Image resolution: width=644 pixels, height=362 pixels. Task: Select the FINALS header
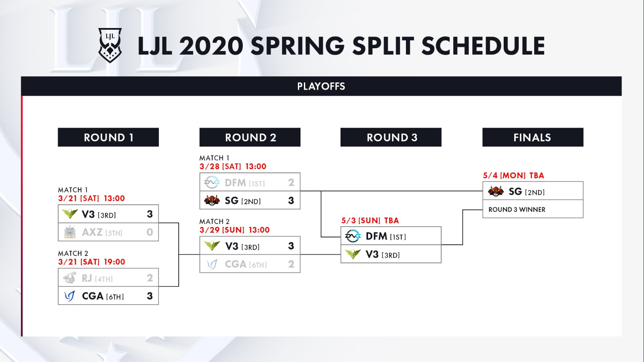pyautogui.click(x=533, y=137)
